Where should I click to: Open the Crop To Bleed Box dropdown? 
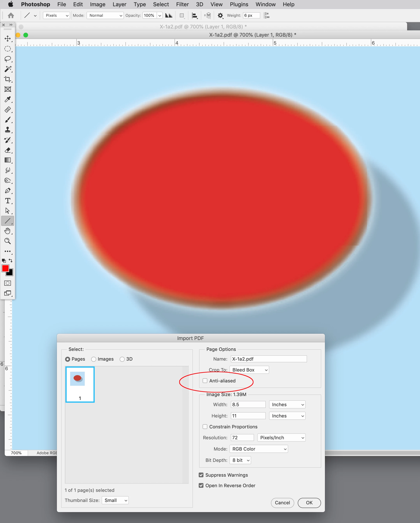point(249,370)
